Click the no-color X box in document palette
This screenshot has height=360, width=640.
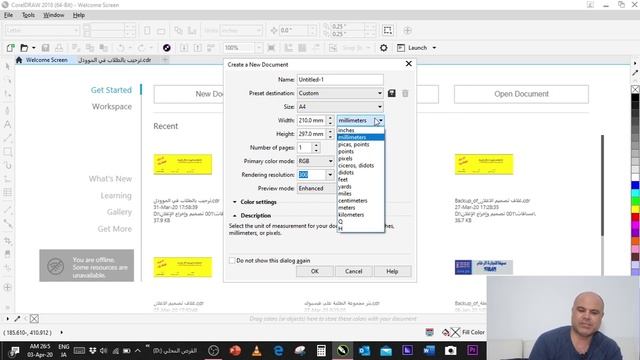point(34,318)
